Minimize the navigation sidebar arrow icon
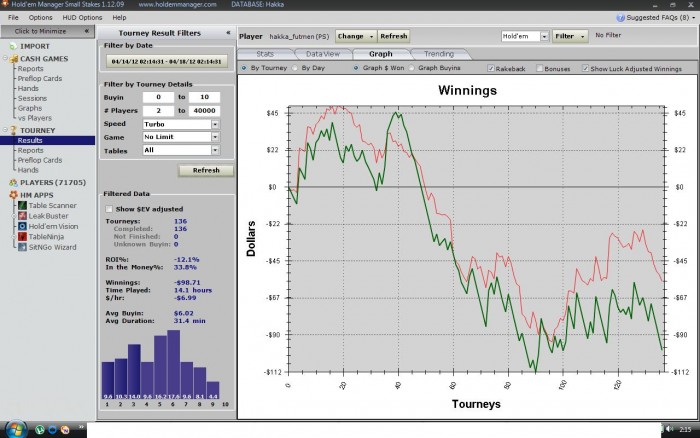The image size is (700, 438). tap(87, 31)
